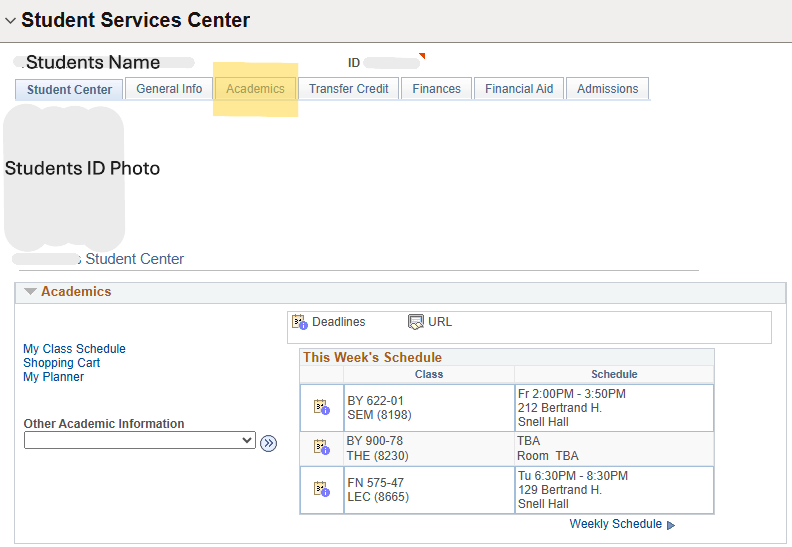This screenshot has width=792, height=547.
Task: Open deadlines icon for BY 900-78 class
Action: point(321,447)
